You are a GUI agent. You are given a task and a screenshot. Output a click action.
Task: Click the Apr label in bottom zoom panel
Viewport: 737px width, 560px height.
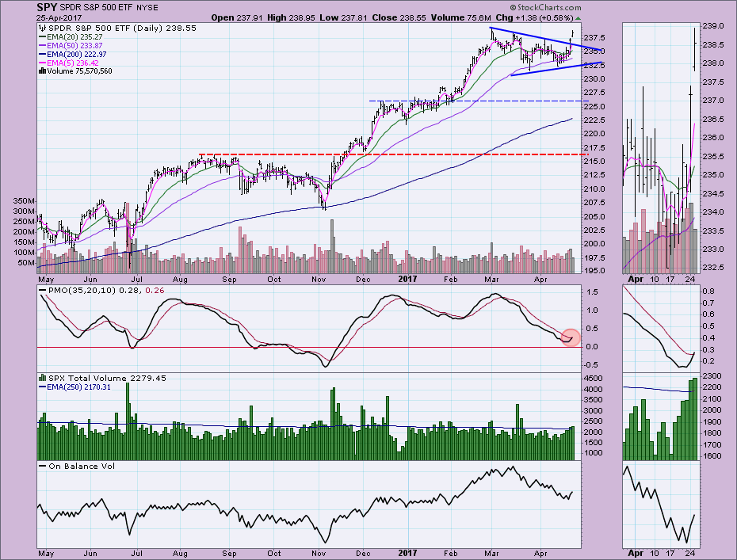(636, 553)
